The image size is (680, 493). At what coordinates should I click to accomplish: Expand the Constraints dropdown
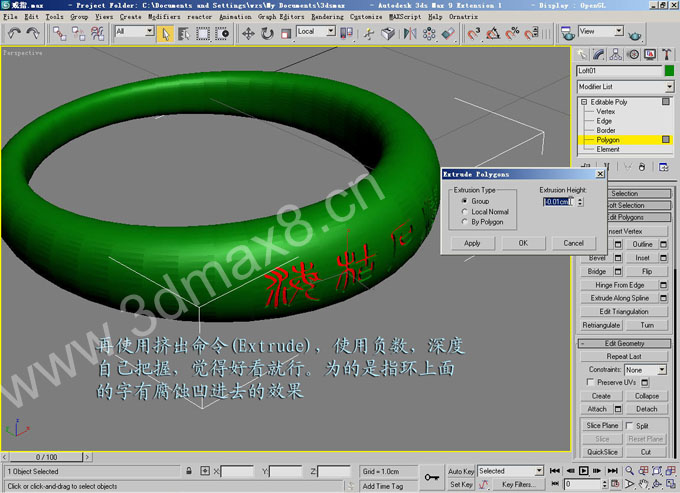[645, 370]
